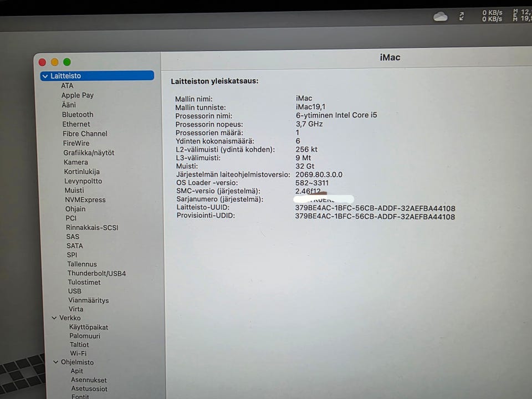Select Asennukset under Ohjelmisto

click(89, 380)
